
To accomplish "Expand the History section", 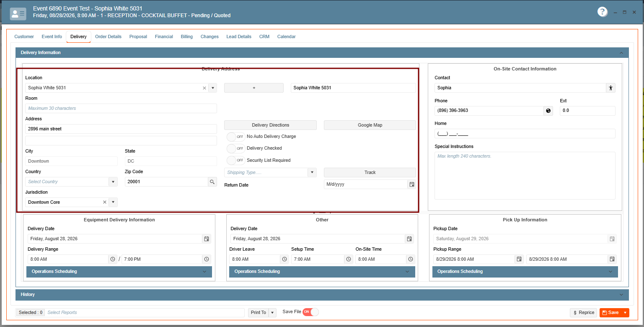I will [x=322, y=295].
